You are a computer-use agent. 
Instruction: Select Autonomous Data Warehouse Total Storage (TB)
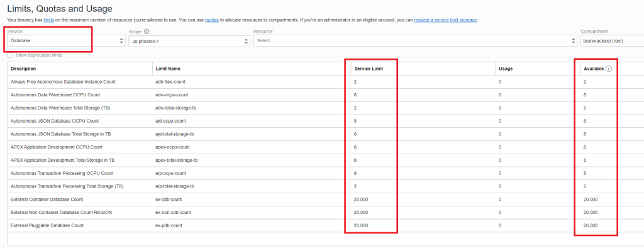pos(60,108)
